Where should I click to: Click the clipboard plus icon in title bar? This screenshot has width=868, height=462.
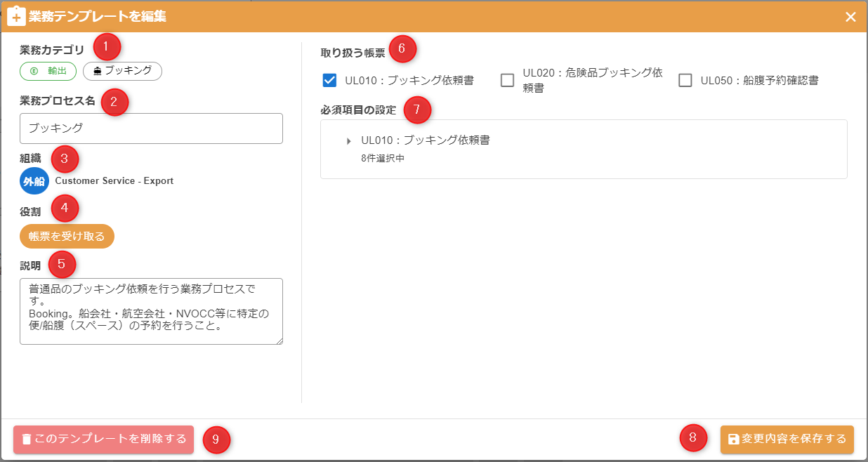pyautogui.click(x=16, y=16)
